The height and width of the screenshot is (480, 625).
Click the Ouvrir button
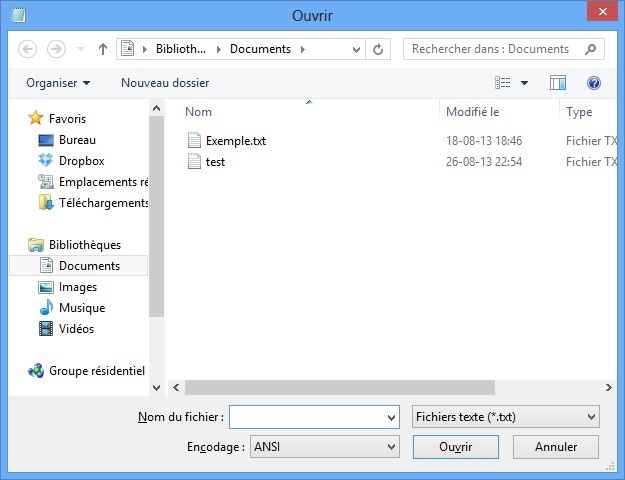coord(455,447)
